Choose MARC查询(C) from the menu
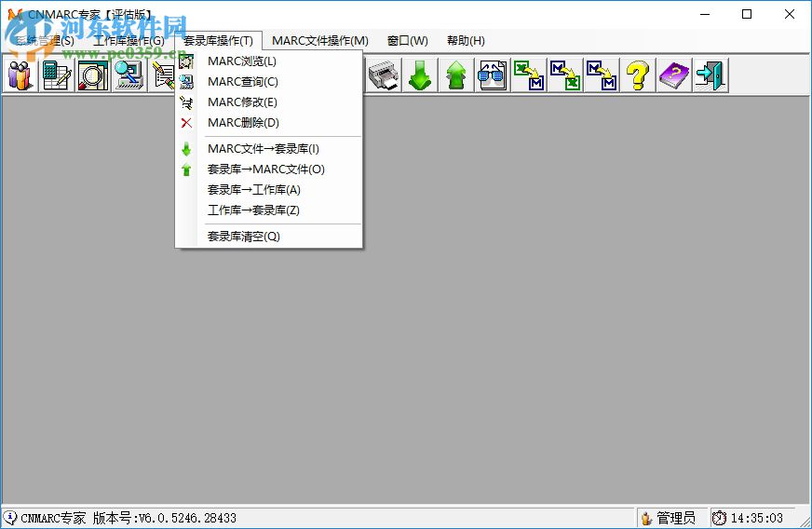 pos(269,82)
